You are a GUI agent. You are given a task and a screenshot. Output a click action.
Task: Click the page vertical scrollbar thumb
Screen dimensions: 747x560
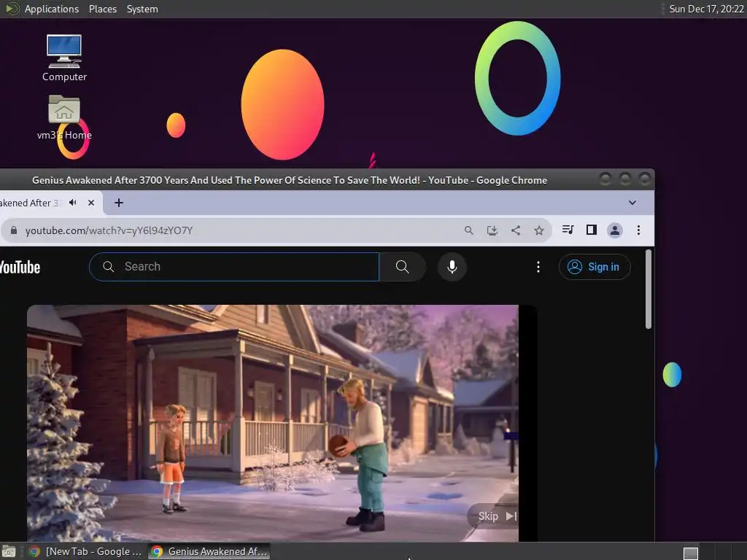coord(648,289)
